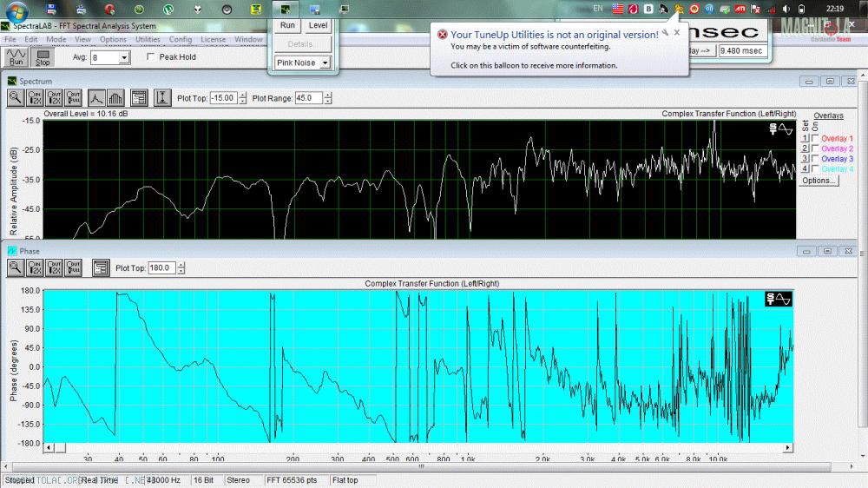Click the Phase plot scroll right arrow
868x488 pixels.
[x=788, y=447]
